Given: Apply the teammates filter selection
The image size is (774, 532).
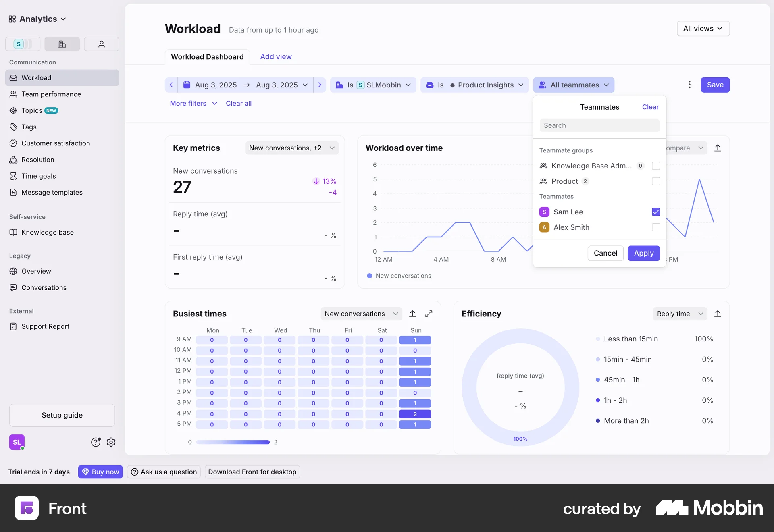Looking at the screenshot, I should click(643, 253).
